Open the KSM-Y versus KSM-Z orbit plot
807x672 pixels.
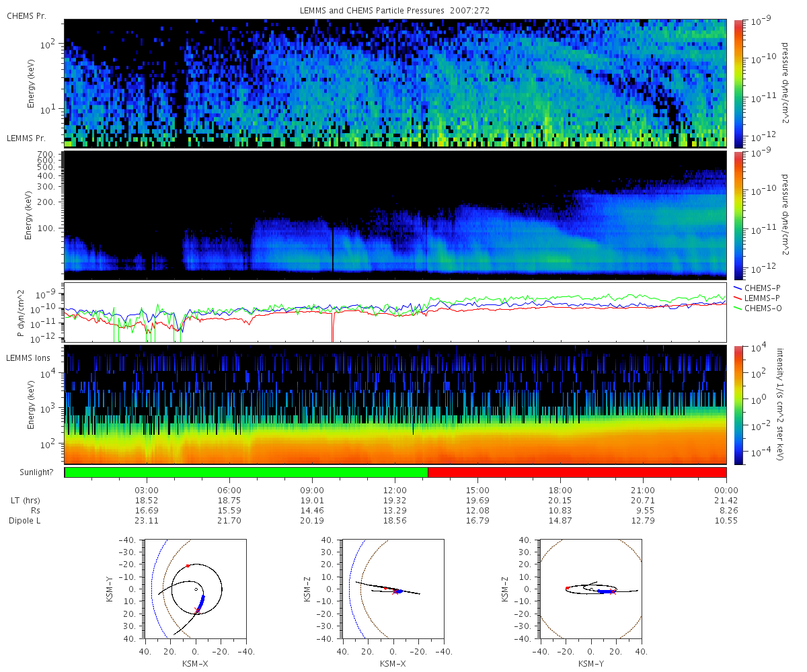[x=590, y=588]
